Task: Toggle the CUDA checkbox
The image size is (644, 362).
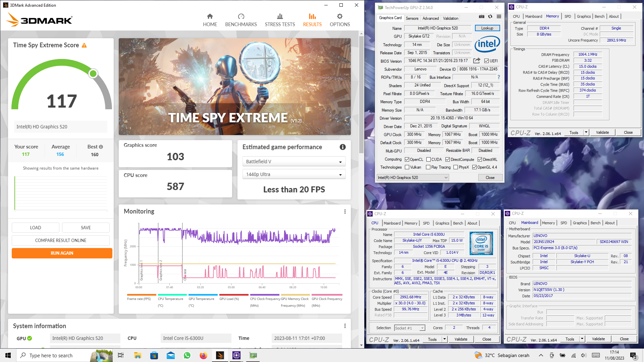Action: coord(428,160)
